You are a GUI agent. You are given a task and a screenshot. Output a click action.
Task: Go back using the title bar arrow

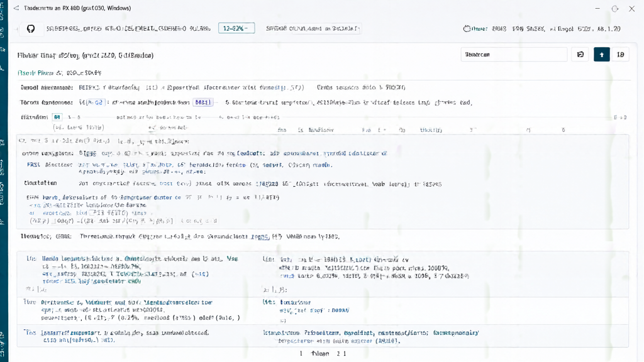click(x=16, y=8)
